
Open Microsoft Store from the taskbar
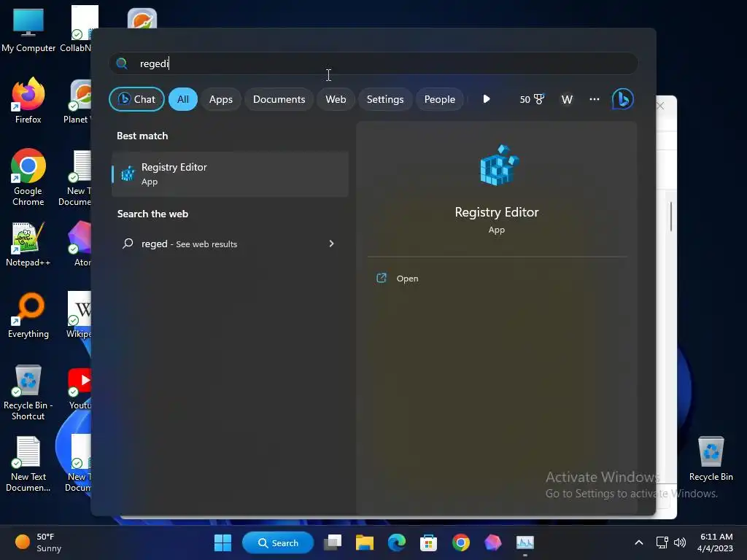(428, 542)
